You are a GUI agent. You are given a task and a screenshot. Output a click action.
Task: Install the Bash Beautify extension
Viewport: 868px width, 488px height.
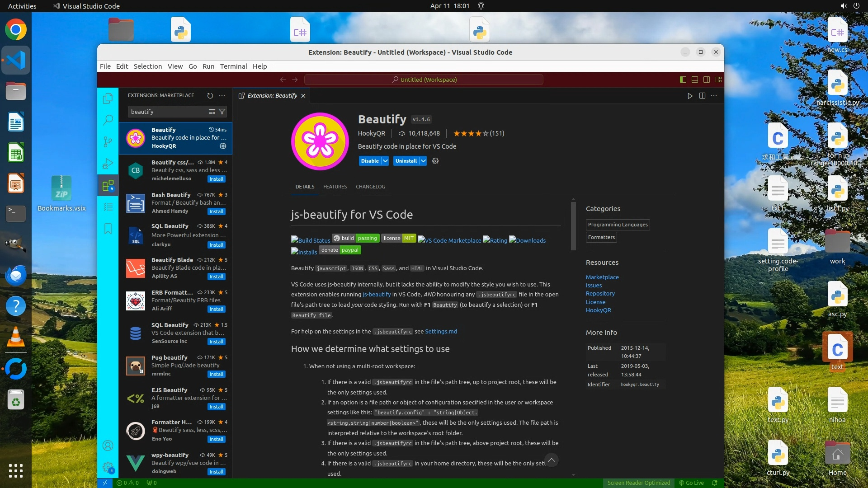pyautogui.click(x=216, y=211)
